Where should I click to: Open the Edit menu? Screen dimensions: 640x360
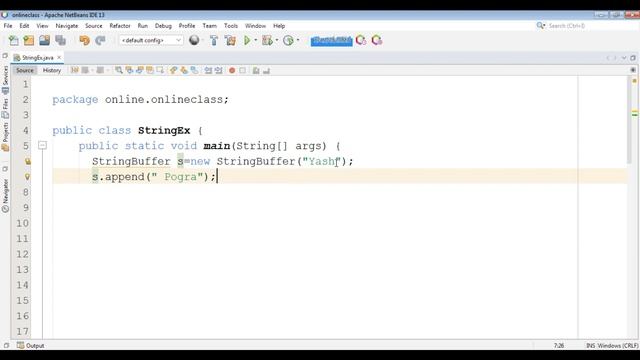coord(24,26)
